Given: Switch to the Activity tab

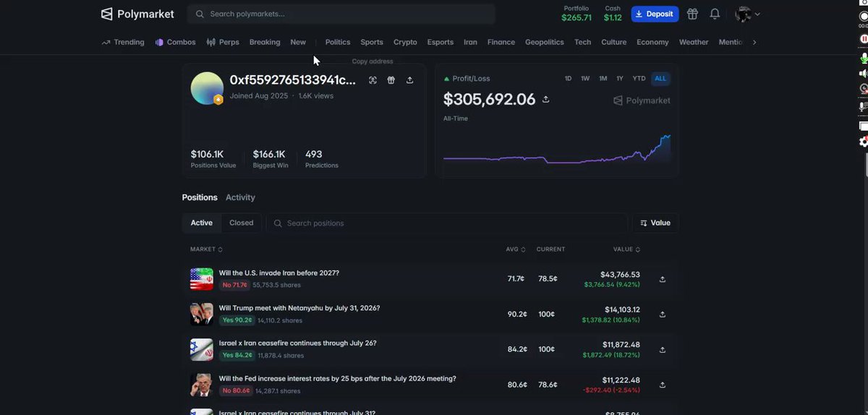Looking at the screenshot, I should click(x=240, y=197).
